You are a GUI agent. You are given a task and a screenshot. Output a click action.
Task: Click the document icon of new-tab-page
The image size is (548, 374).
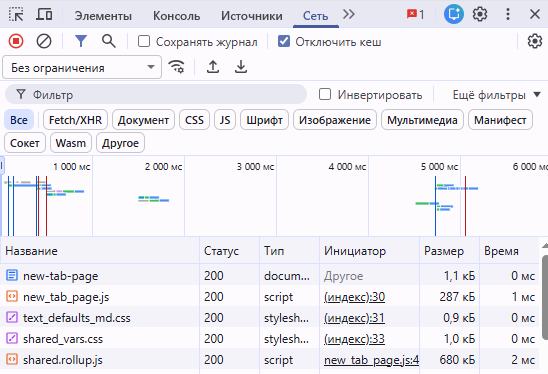[12, 275]
